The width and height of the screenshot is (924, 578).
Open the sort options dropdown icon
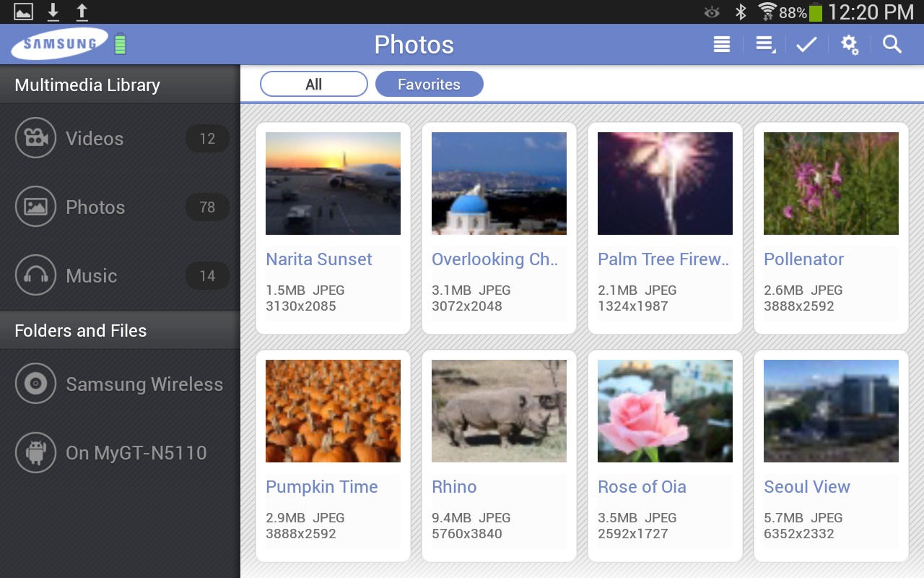(x=764, y=45)
